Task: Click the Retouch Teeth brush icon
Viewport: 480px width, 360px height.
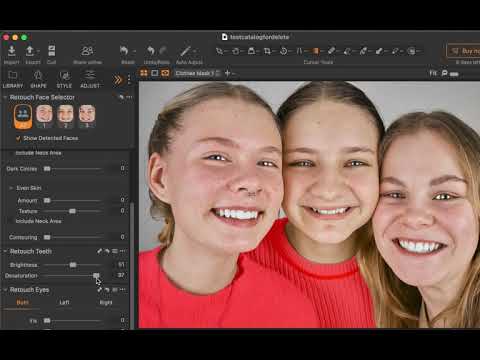Action: pos(99,251)
